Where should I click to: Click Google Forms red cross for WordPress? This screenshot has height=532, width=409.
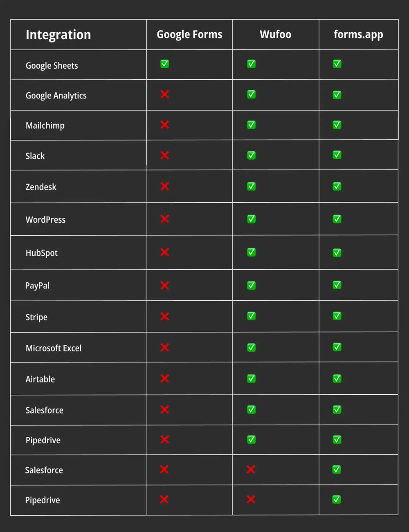[164, 219]
